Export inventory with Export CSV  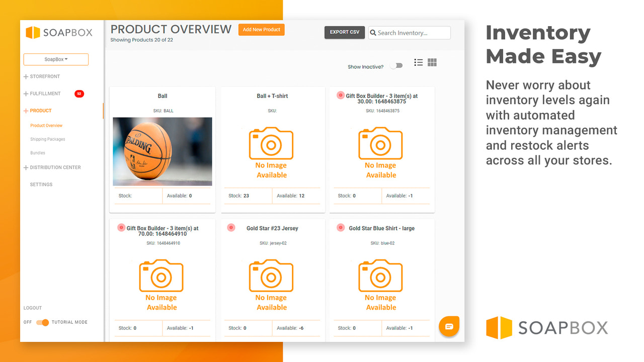(x=344, y=32)
